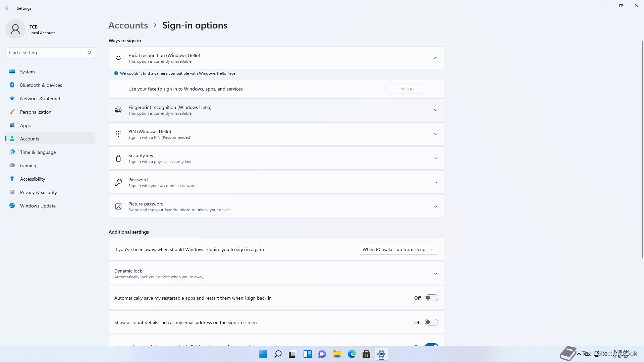Screen dimensions: 644x362
Task: Click the Privacy shield sidebar icon
Action: coord(12,192)
